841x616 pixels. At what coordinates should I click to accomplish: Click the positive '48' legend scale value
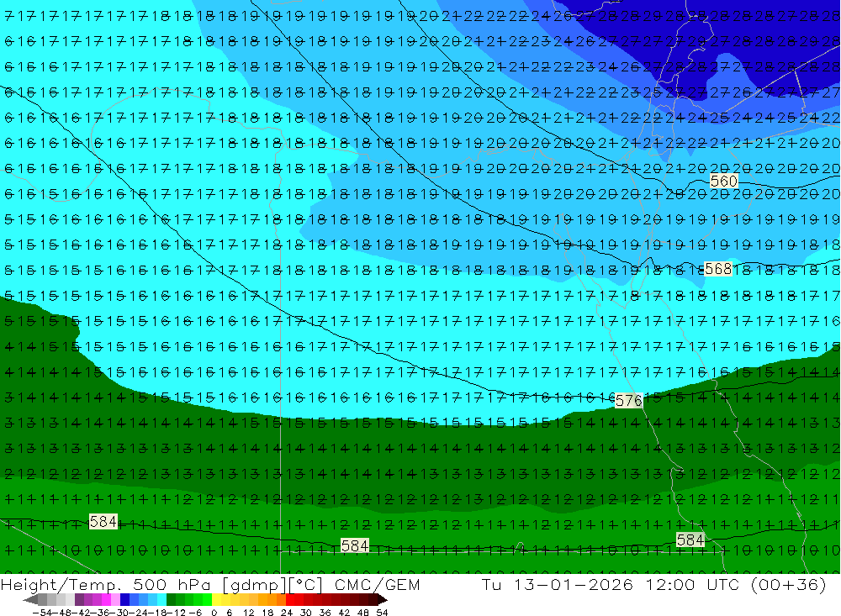click(363, 613)
